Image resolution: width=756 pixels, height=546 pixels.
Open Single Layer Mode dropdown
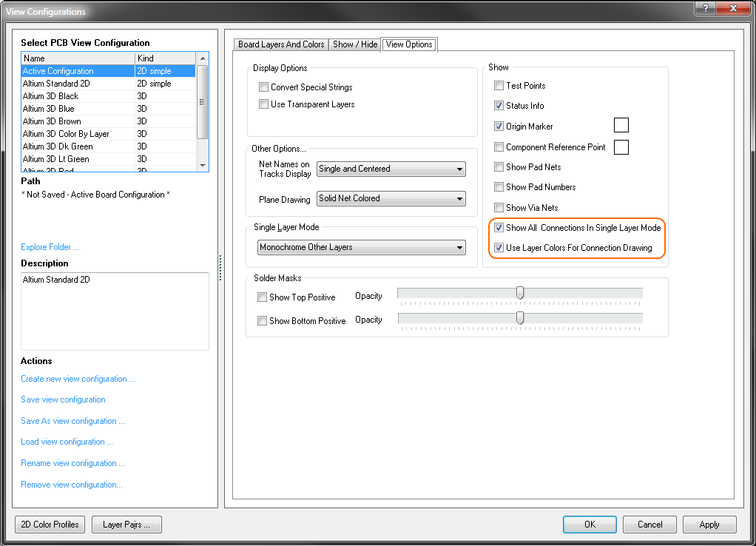pos(362,247)
